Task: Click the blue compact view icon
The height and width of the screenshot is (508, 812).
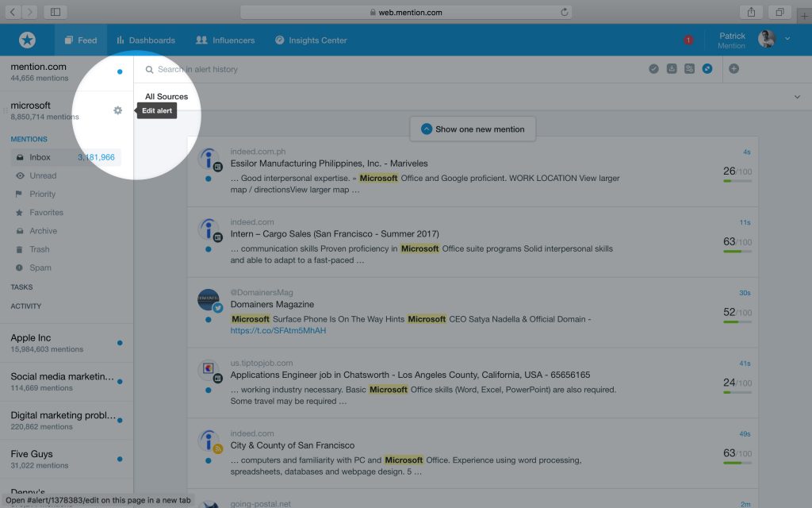Action: coord(707,68)
